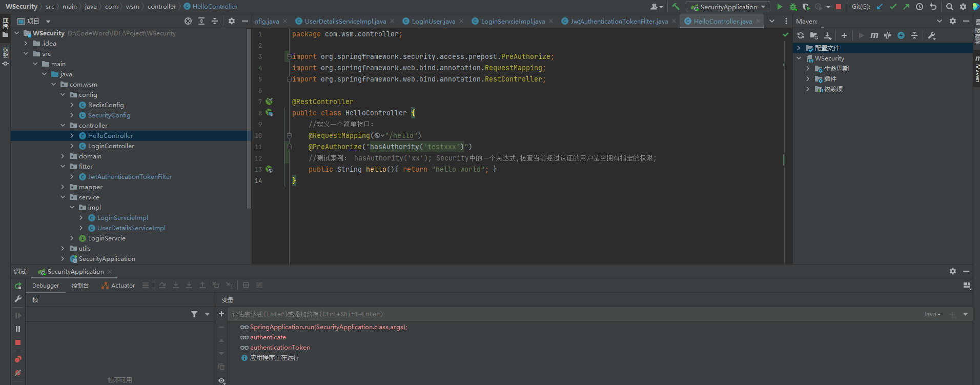Click the Git rollback undo icon

(x=933, y=7)
